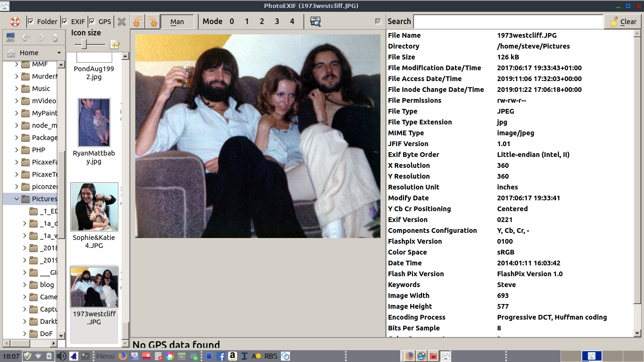Image resolution: width=644 pixels, height=362 pixels.
Task: Expand the DoF folder arrow
Action: click(25, 334)
